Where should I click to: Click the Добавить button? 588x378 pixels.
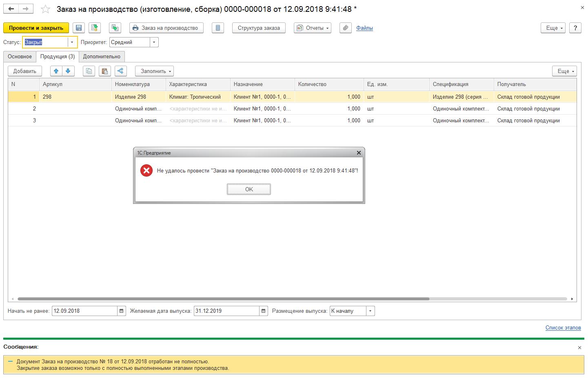pos(25,71)
